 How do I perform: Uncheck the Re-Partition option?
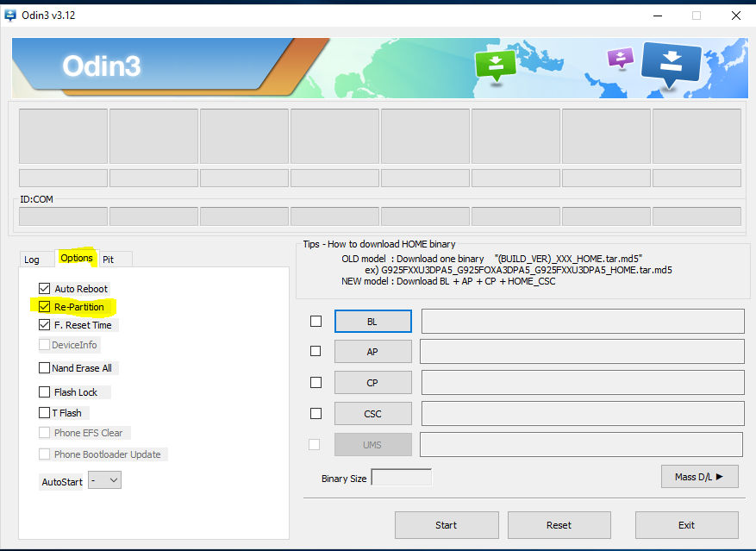click(x=45, y=307)
